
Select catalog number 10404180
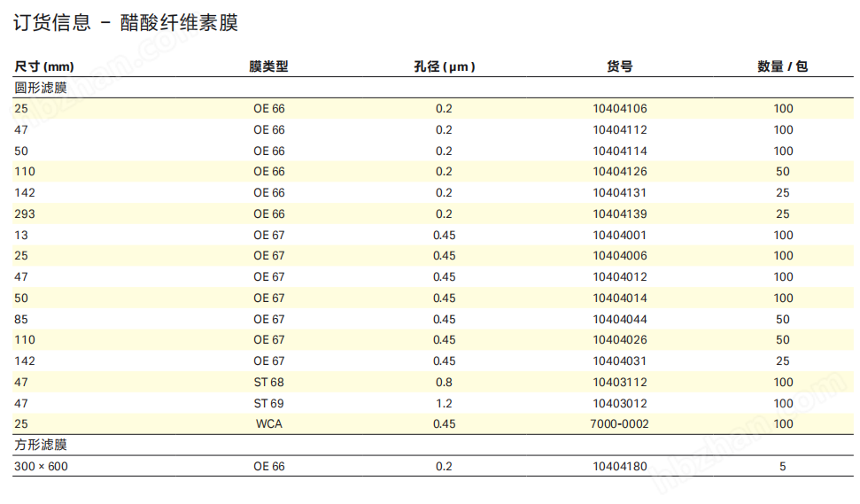click(x=619, y=466)
